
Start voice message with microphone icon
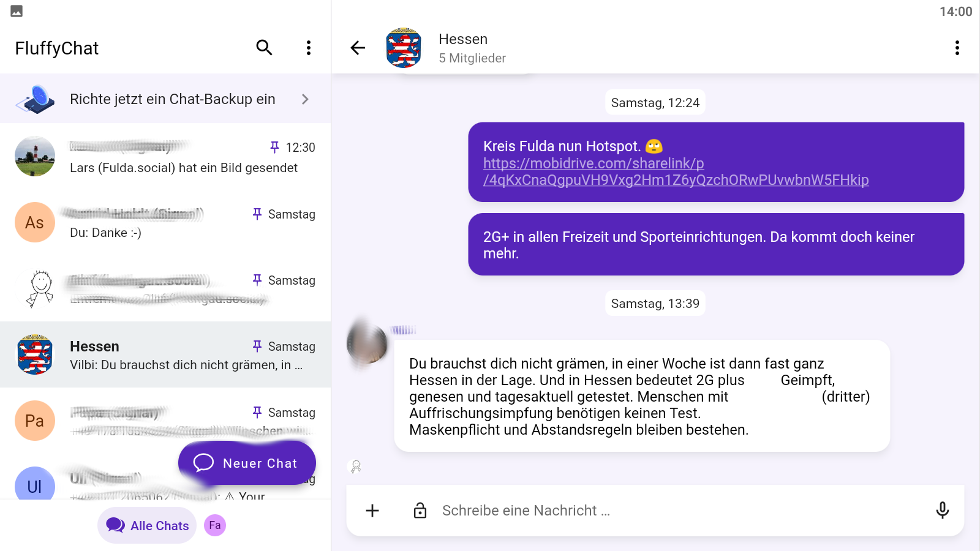click(943, 510)
